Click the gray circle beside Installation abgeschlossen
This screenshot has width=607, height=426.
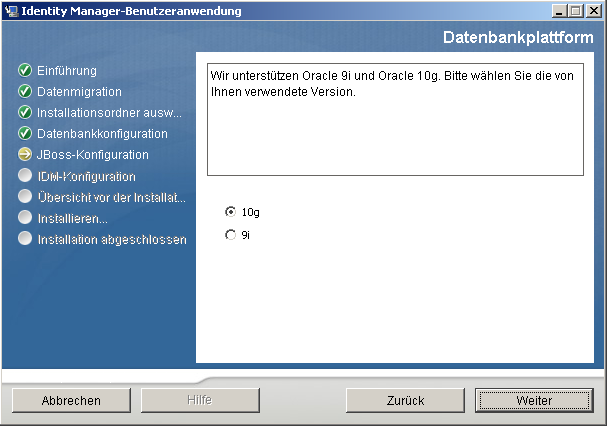point(25,238)
